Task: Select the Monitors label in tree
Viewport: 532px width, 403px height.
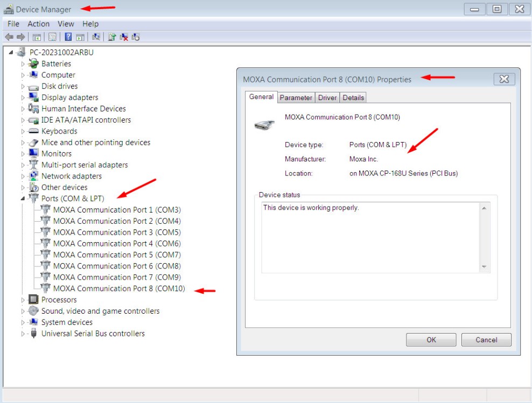Action: pos(57,153)
